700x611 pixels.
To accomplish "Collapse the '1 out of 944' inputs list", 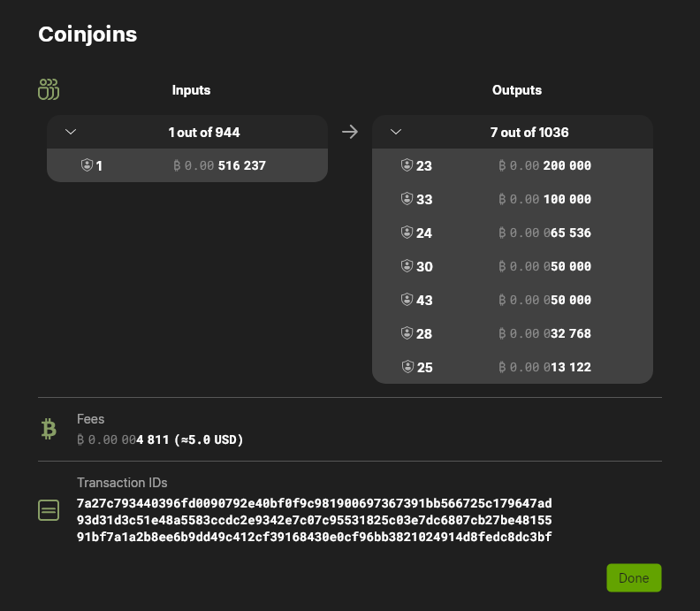I will 71,132.
